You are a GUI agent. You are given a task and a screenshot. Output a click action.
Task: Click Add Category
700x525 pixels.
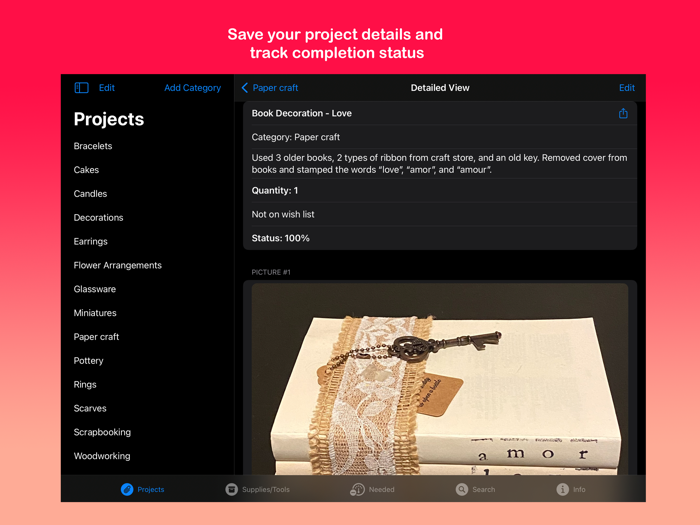[192, 88]
